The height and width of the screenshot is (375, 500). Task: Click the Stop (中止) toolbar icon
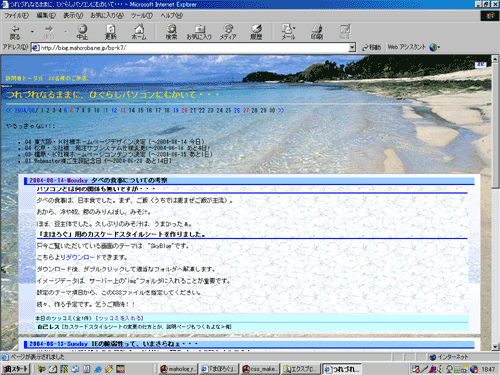[x=82, y=32]
